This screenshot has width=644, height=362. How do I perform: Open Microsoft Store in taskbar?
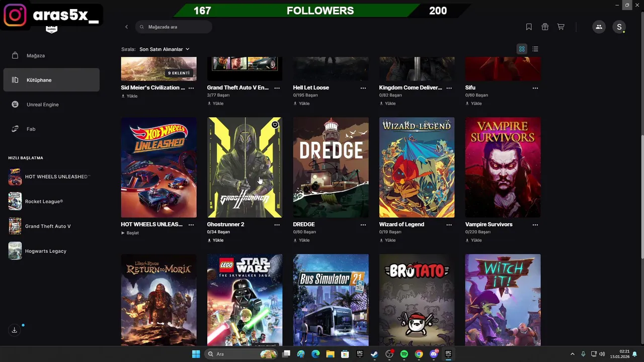coord(345,354)
